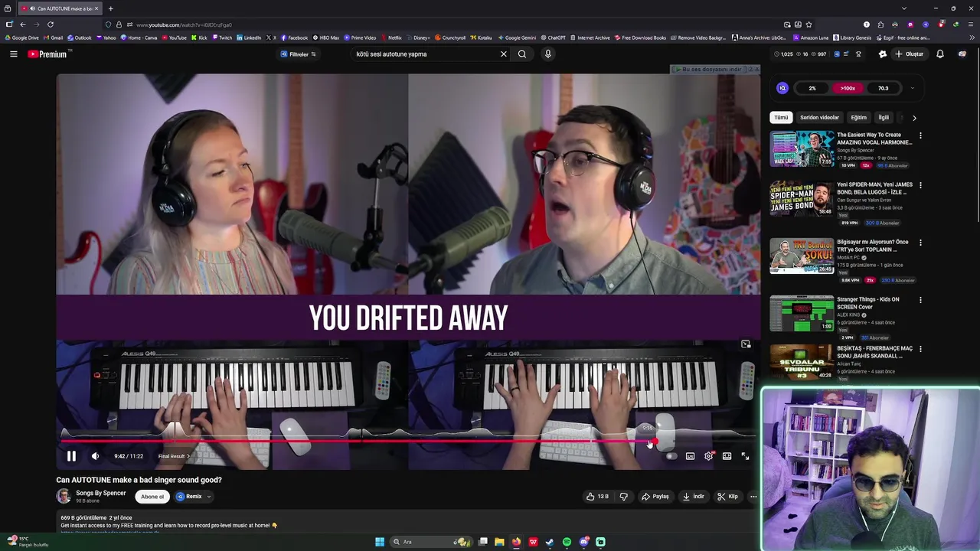Click the browser address bar URL
980x551 pixels.
184,24
